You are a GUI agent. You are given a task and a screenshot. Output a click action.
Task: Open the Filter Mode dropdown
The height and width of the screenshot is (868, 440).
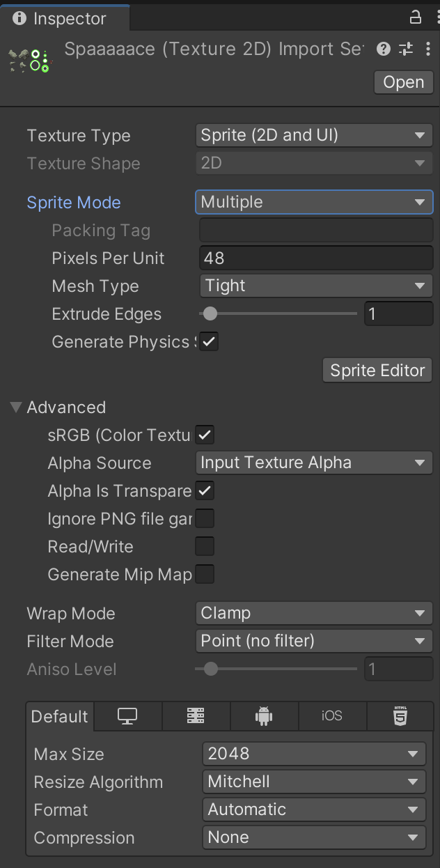(314, 642)
